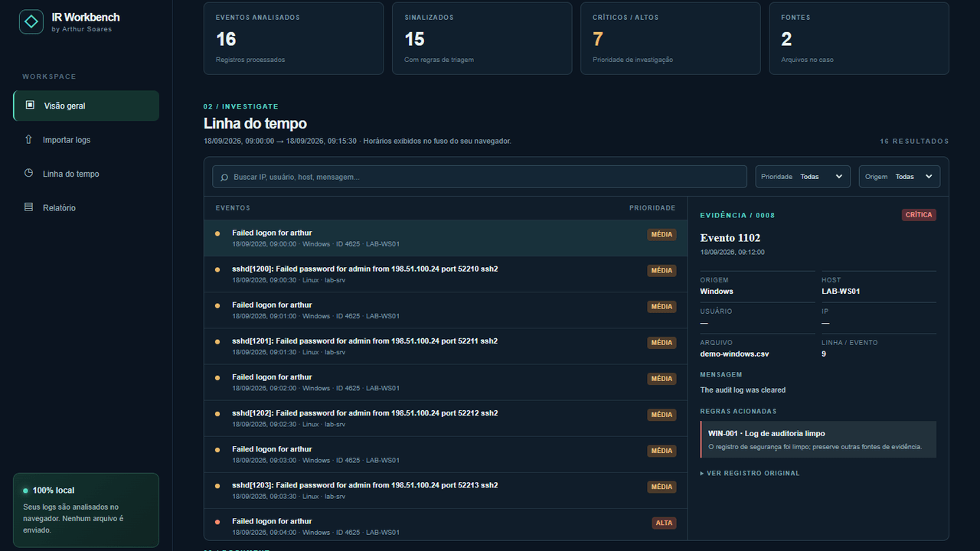This screenshot has width=980, height=551.
Task: Click the ALTA priority badge
Action: point(664,523)
